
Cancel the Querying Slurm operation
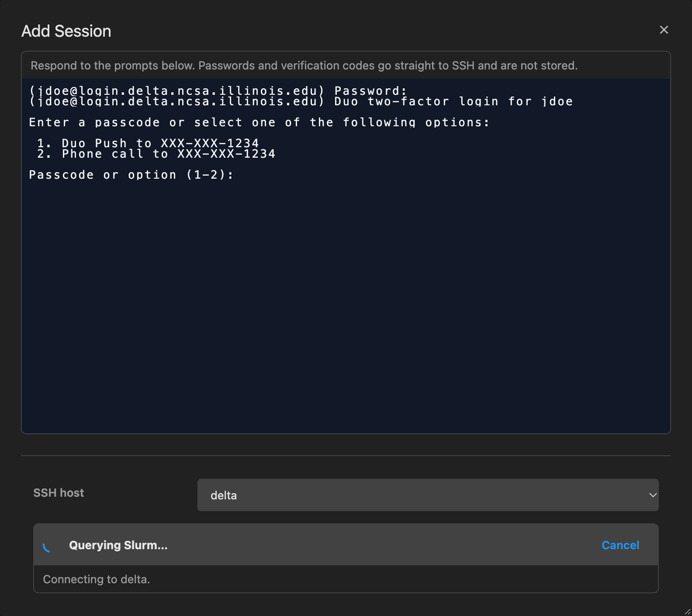point(620,545)
